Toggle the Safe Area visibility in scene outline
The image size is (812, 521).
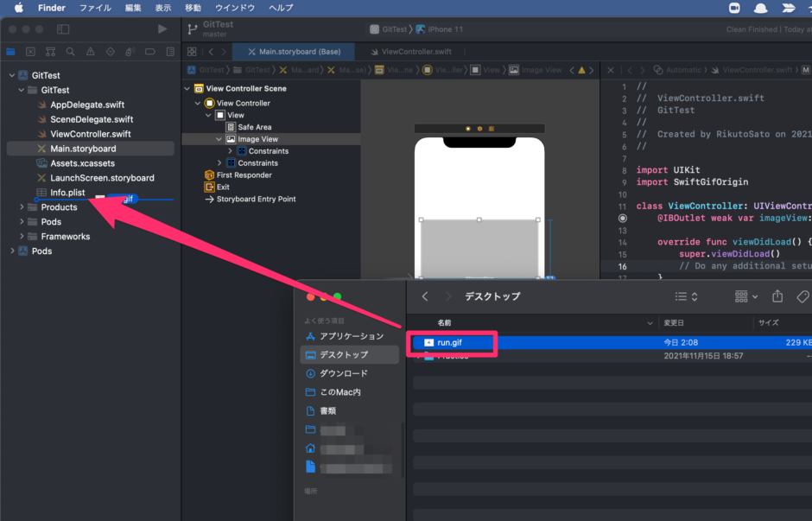point(230,126)
